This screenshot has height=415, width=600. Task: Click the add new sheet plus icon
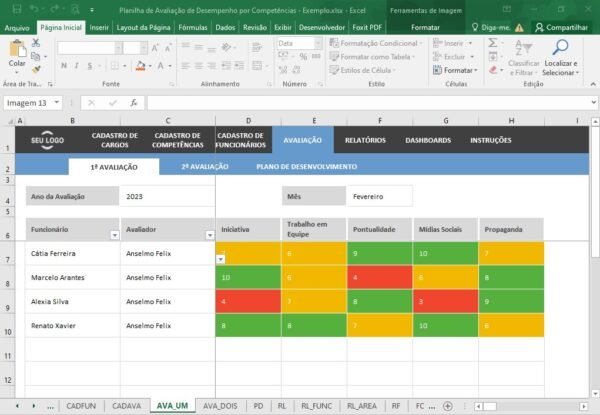(447, 406)
